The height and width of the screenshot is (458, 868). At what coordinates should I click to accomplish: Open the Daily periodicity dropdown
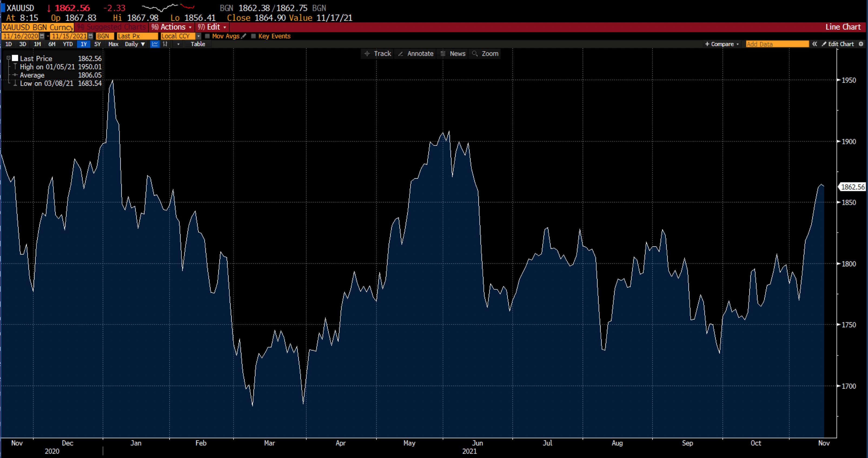click(x=134, y=44)
